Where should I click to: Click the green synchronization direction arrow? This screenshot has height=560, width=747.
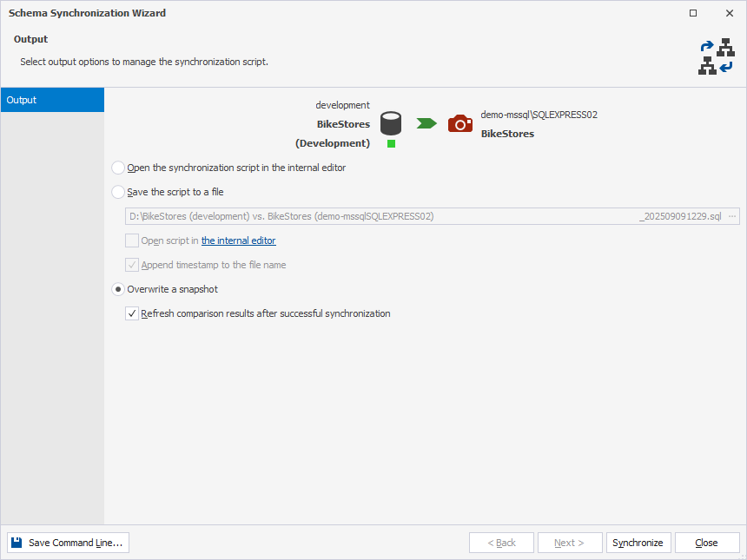click(425, 123)
